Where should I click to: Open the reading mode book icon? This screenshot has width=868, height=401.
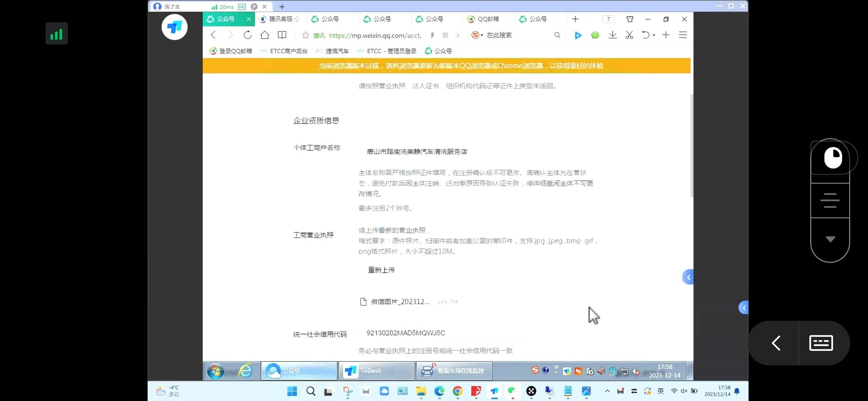point(282,35)
